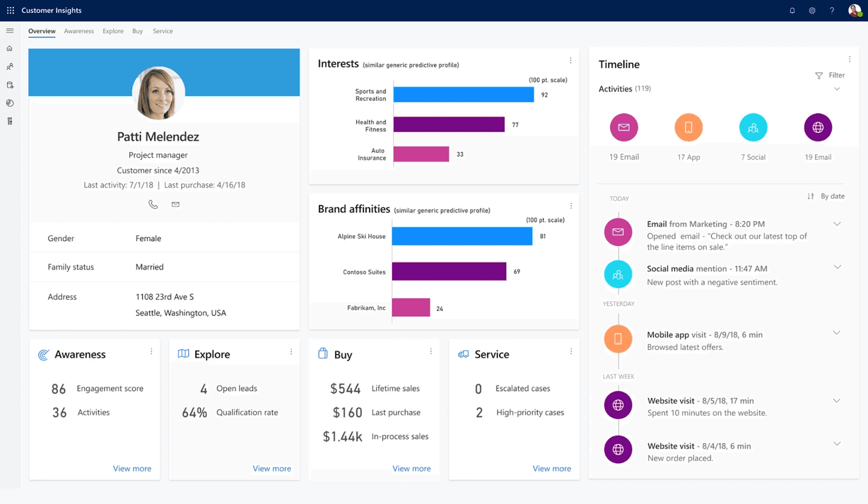Filter activities by purple globe icon
This screenshot has height=504, width=868.
coord(818,127)
